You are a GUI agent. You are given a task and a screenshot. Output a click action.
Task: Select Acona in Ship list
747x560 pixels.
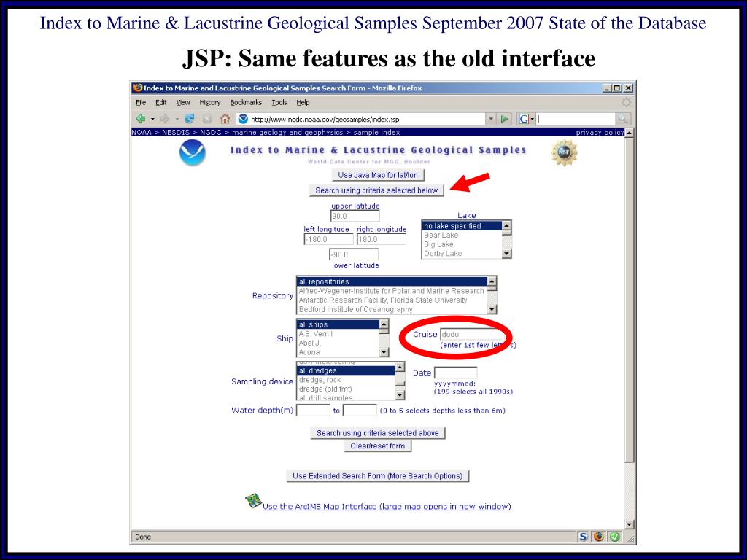point(309,352)
